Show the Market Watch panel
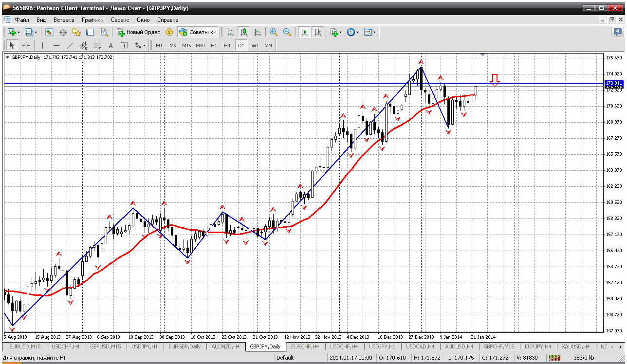Viewport: 627px width, 364px height. click(49, 32)
